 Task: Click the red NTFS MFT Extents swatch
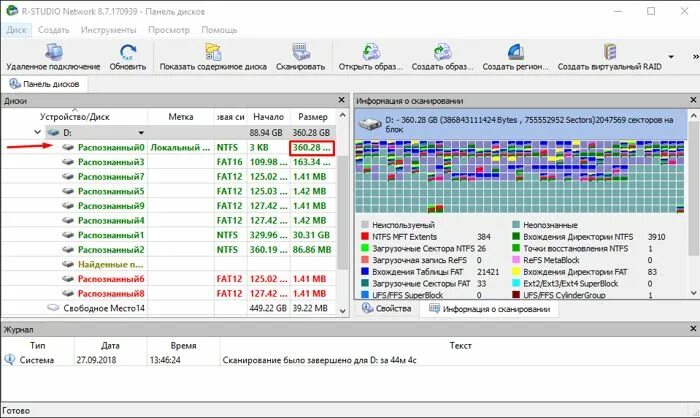(x=365, y=237)
